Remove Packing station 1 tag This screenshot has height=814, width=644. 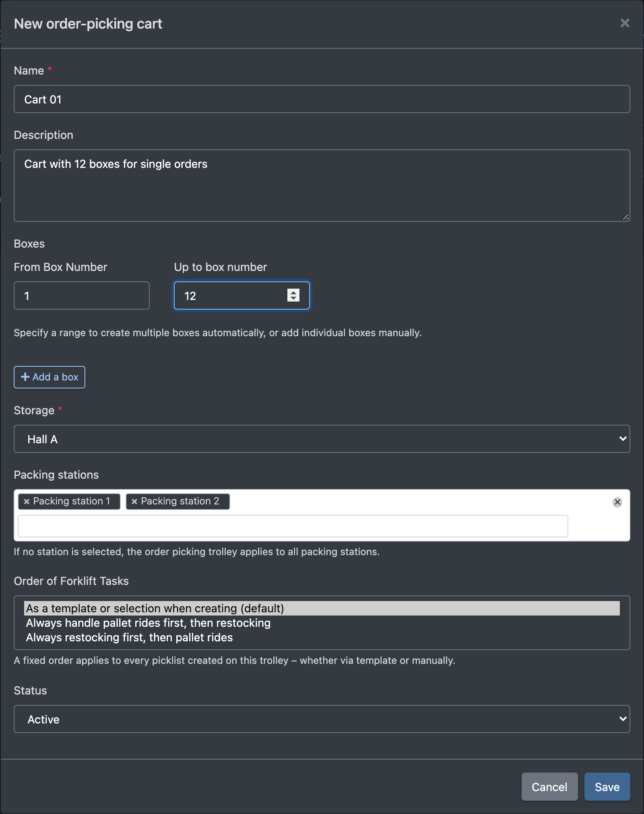click(27, 502)
